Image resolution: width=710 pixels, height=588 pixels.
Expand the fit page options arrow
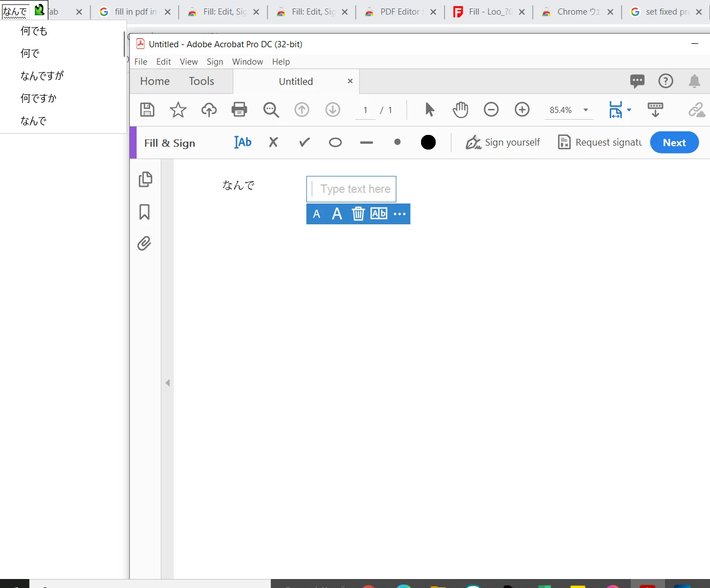pyautogui.click(x=629, y=110)
